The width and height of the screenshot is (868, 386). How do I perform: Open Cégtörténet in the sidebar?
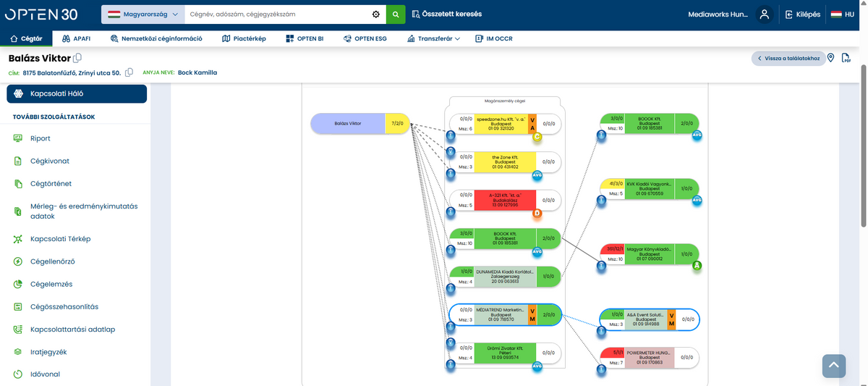coord(51,184)
